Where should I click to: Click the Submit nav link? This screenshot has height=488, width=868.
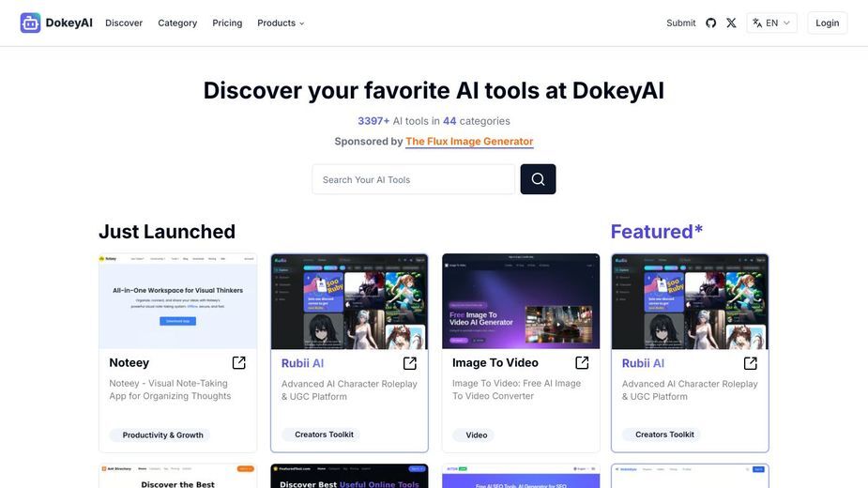pyautogui.click(x=681, y=23)
